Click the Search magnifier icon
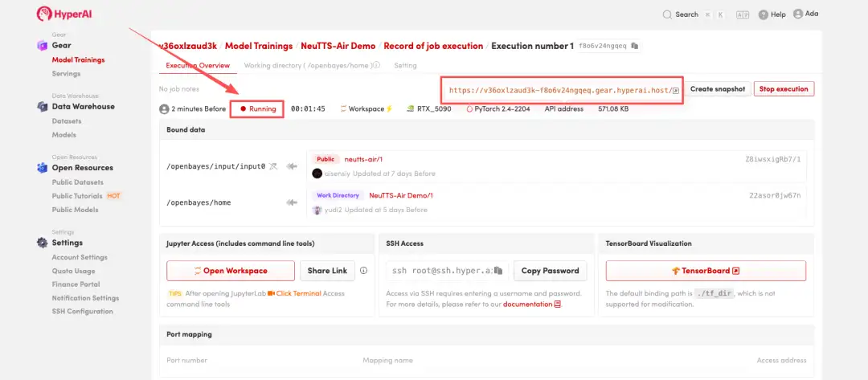The width and height of the screenshot is (868, 380). point(667,14)
